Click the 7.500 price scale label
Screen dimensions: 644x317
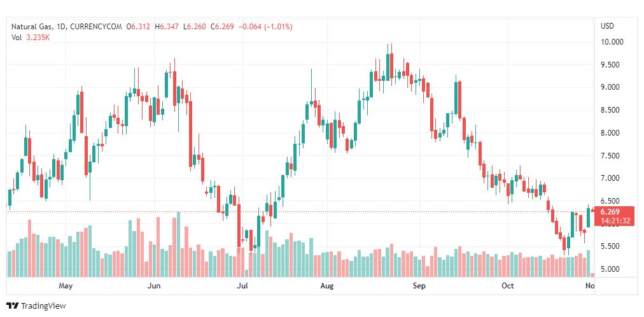coord(612,155)
